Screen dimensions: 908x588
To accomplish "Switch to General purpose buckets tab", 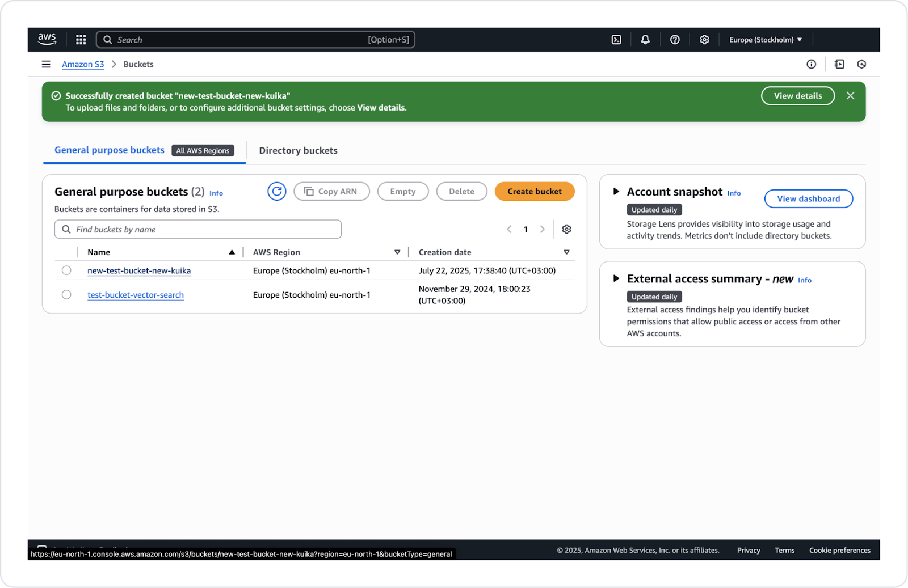I will [x=110, y=150].
